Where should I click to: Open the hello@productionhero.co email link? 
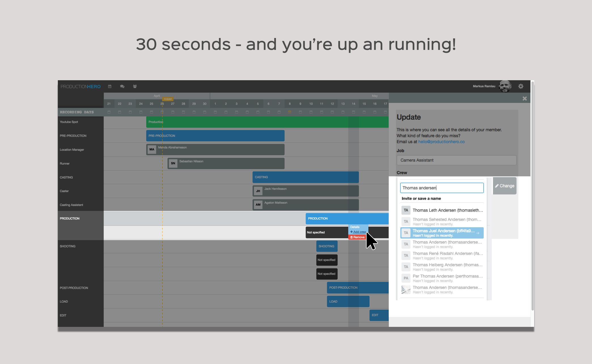click(x=441, y=141)
